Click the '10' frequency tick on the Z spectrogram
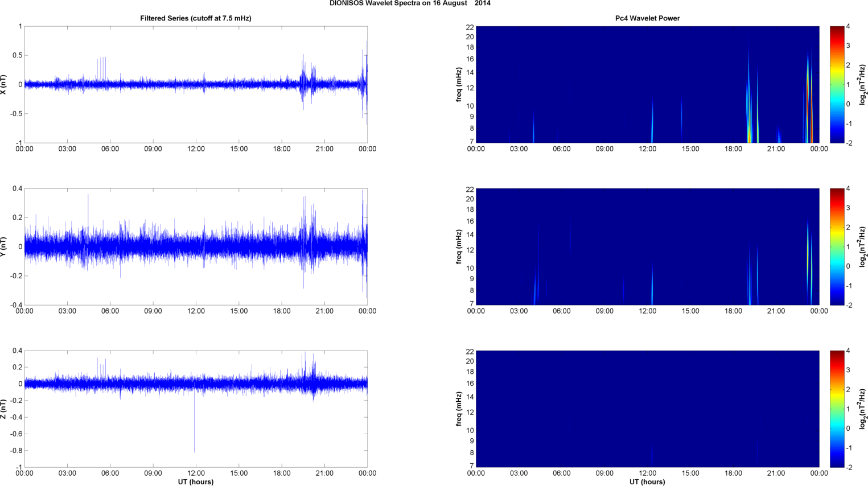 click(470, 431)
